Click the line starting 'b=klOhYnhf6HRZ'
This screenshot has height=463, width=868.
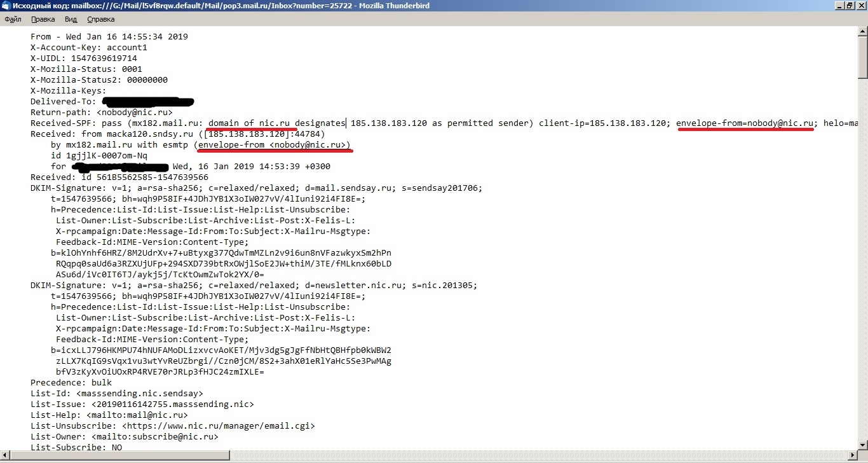pyautogui.click(x=221, y=252)
